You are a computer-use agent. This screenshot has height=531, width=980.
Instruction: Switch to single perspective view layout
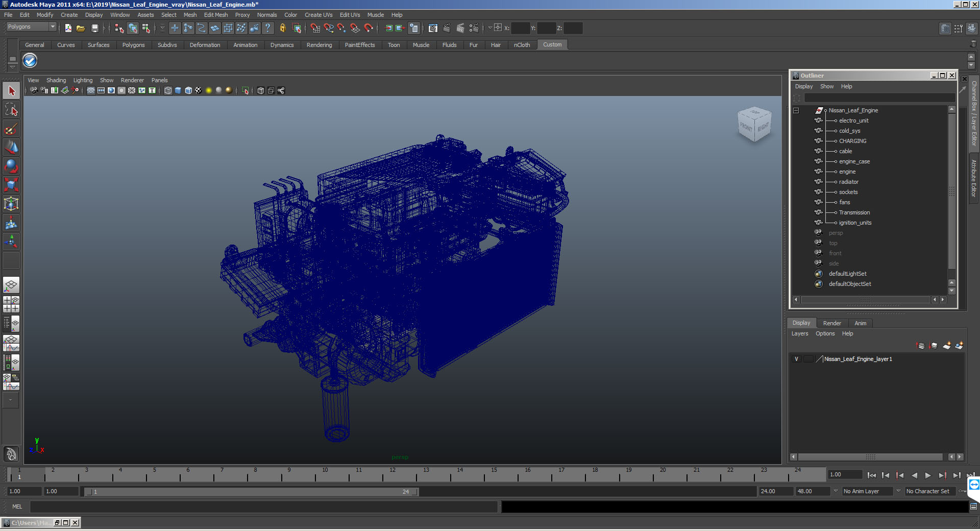click(11, 285)
